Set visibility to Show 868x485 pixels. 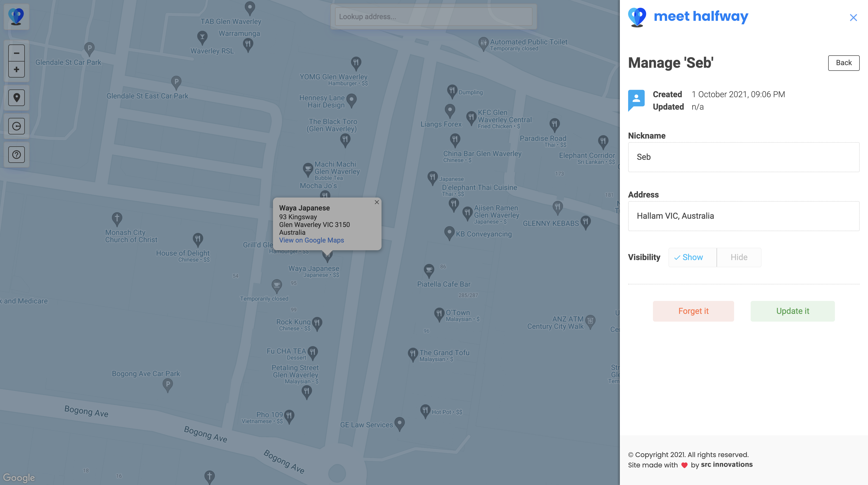coord(692,257)
